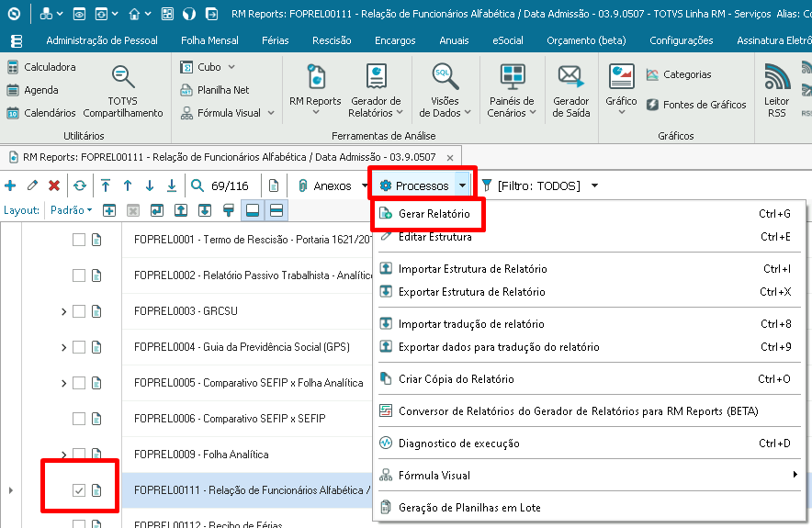
Task: Open Encargos ribbon tab
Action: click(395, 40)
